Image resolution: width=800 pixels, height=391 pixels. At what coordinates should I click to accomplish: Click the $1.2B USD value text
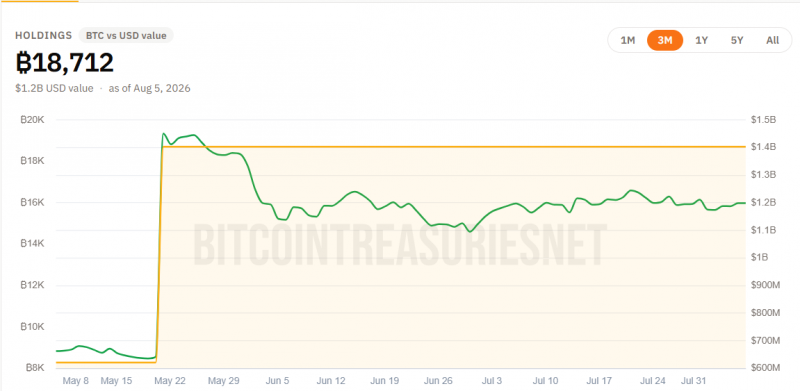[54, 88]
